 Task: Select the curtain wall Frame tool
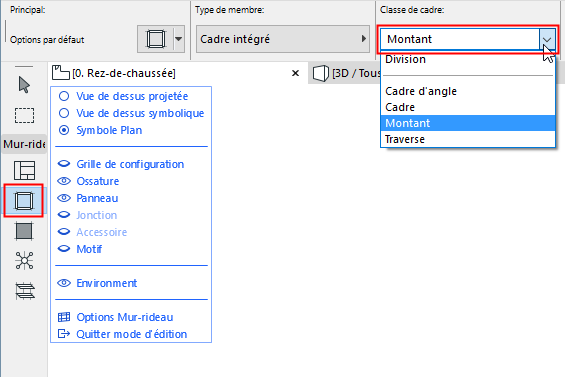pyautogui.click(x=24, y=200)
